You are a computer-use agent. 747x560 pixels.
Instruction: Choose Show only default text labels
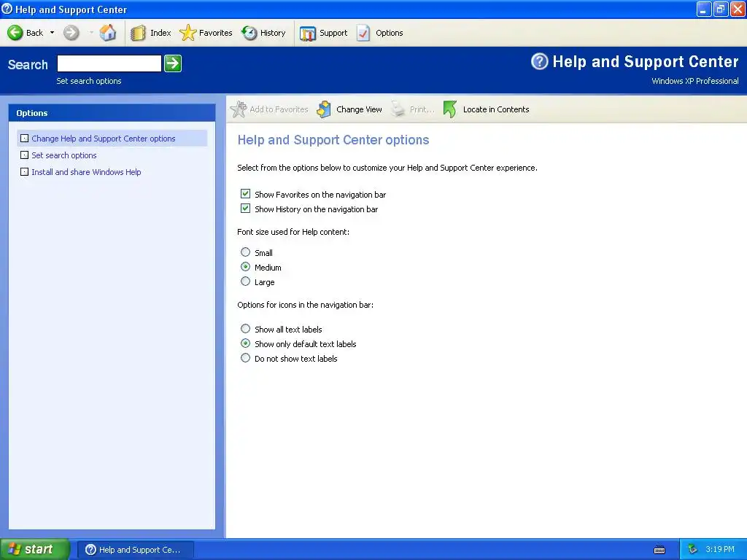coord(245,343)
